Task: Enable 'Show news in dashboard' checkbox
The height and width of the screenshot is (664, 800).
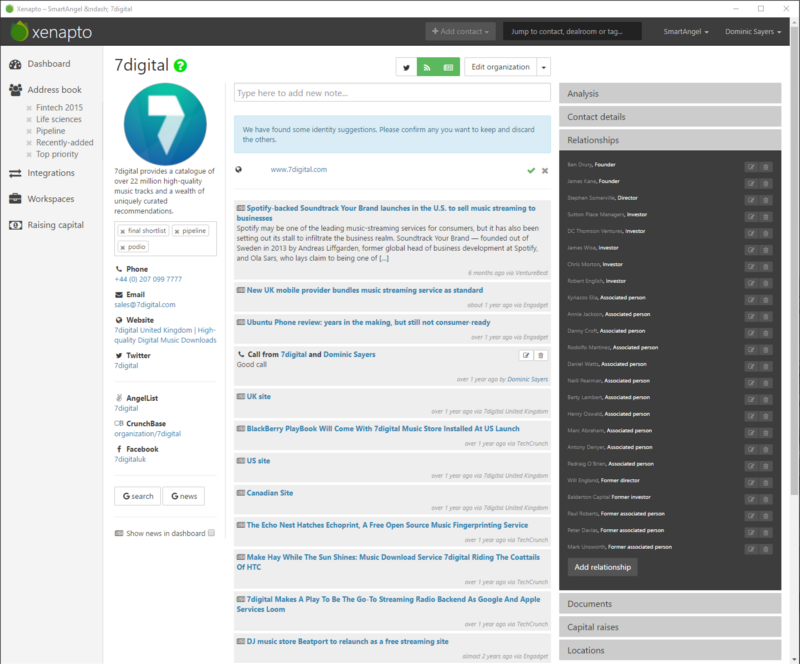Action: 211,533
